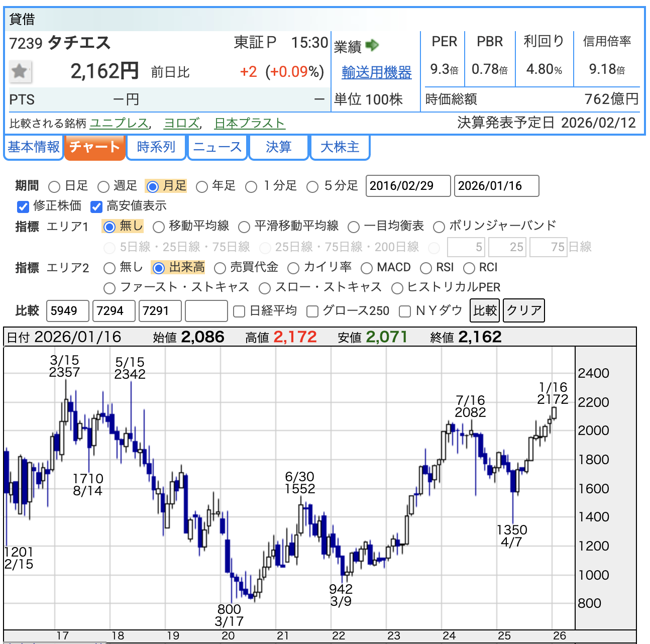Open the ユニプレス comparison stock link
Image resolution: width=650 pixels, height=644 pixels.
point(119,124)
